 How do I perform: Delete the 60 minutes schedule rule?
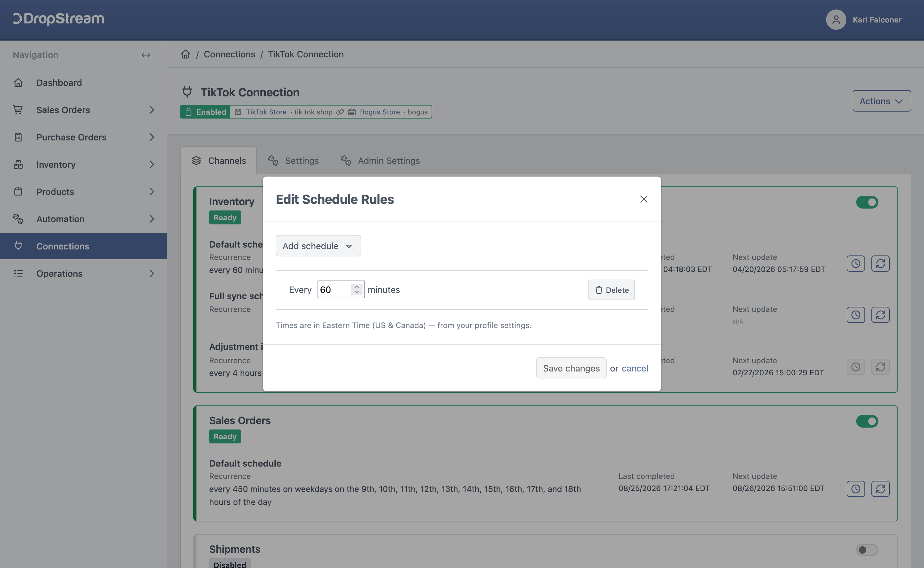click(611, 290)
